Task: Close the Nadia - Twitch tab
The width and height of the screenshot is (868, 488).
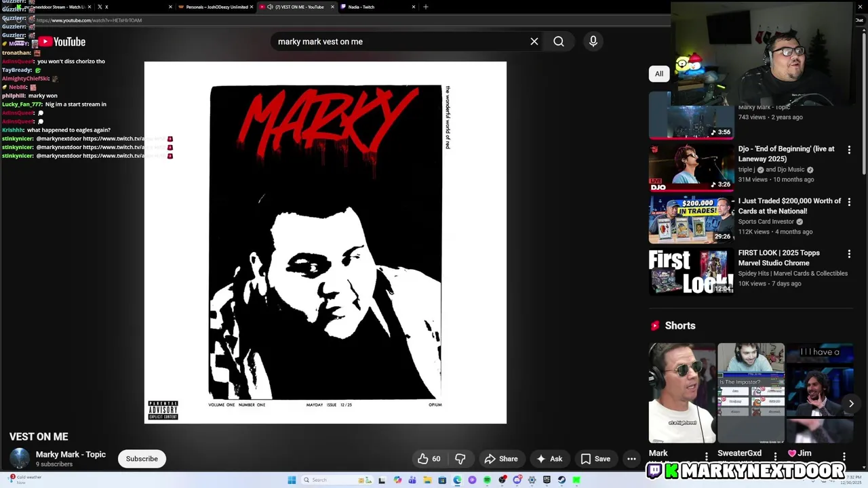Action: point(414,7)
